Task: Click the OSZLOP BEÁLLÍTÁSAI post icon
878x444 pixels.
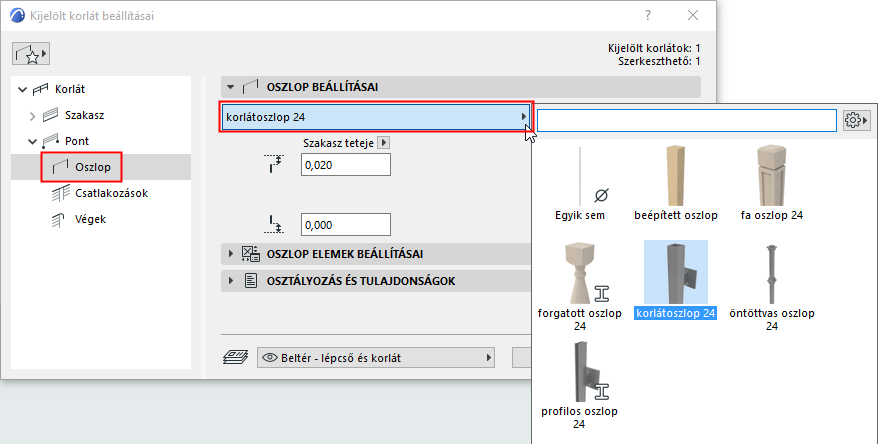Action: [x=250, y=87]
